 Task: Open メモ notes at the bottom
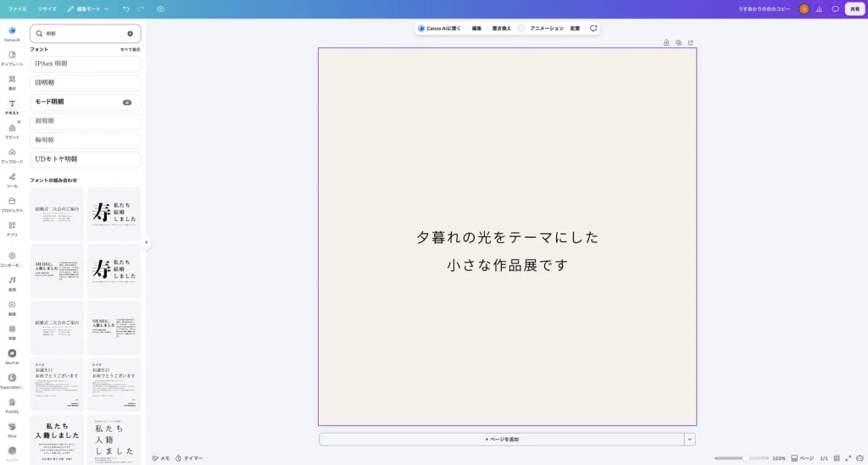pyautogui.click(x=160, y=458)
